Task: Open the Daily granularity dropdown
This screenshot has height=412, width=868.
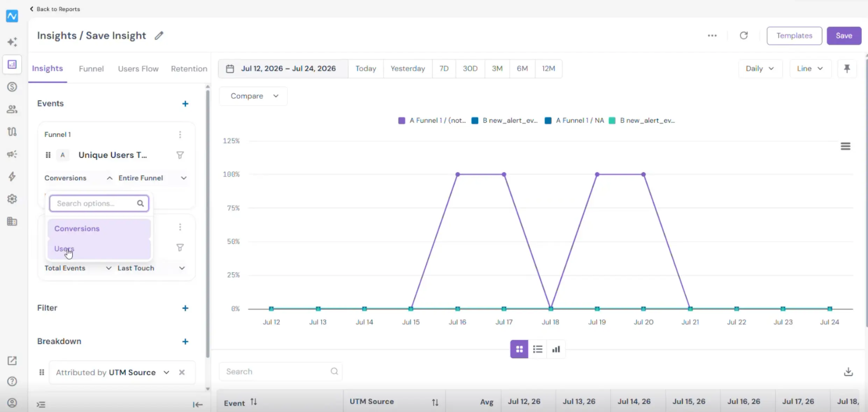Action: [760, 69]
